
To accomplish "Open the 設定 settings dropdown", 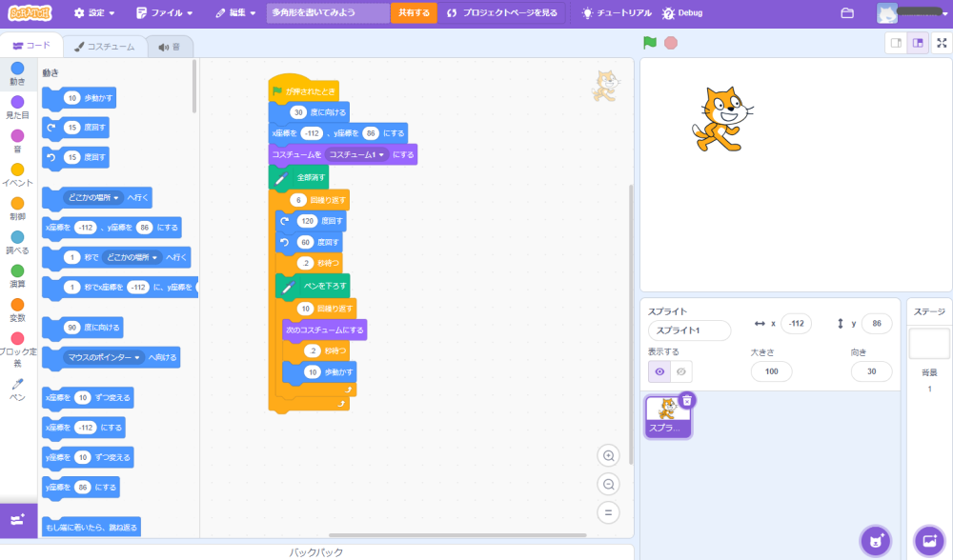I will [x=94, y=13].
